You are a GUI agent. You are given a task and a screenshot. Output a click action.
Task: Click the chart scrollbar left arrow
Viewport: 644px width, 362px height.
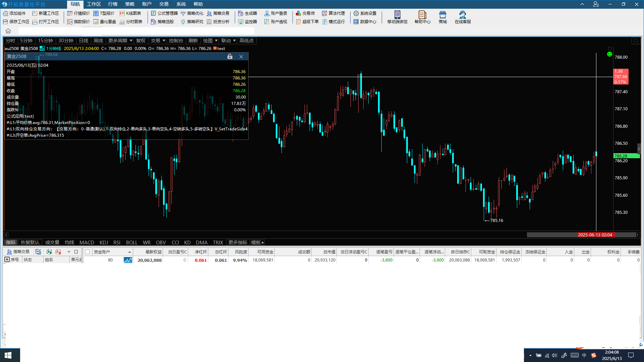point(6,235)
